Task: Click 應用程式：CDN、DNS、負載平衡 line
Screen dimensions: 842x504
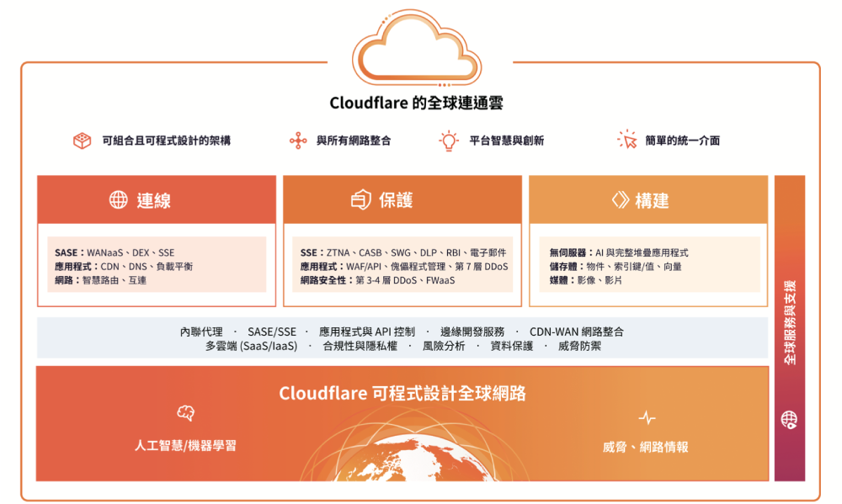Action: 124,266
